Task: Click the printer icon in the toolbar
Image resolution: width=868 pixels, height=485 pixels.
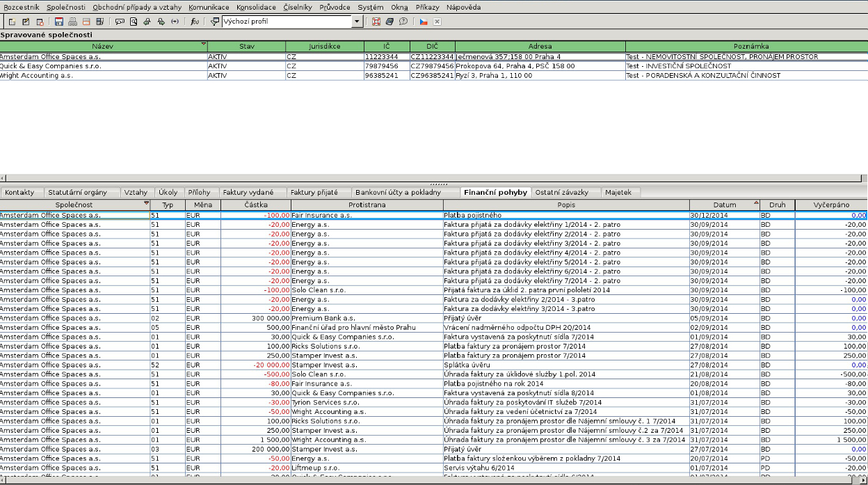Action: click(72, 22)
